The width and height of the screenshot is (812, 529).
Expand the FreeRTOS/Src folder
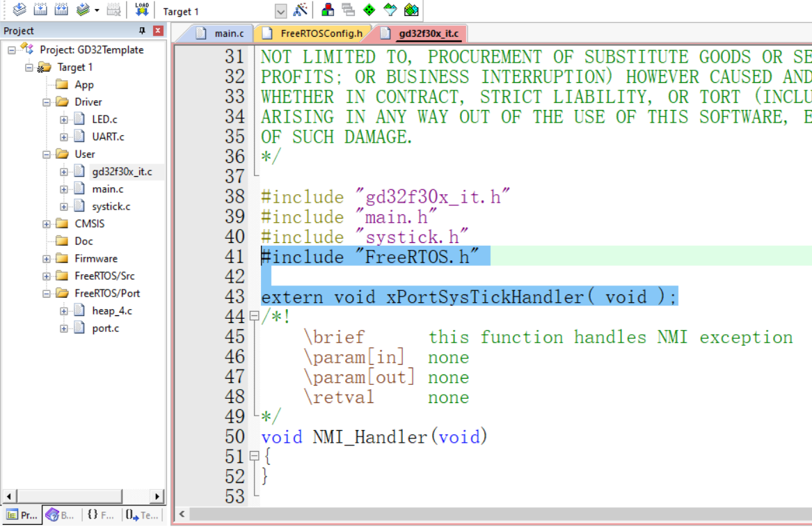coord(47,276)
